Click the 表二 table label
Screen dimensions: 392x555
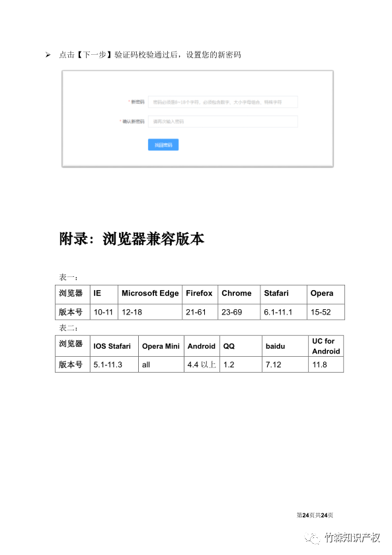[x=68, y=328]
